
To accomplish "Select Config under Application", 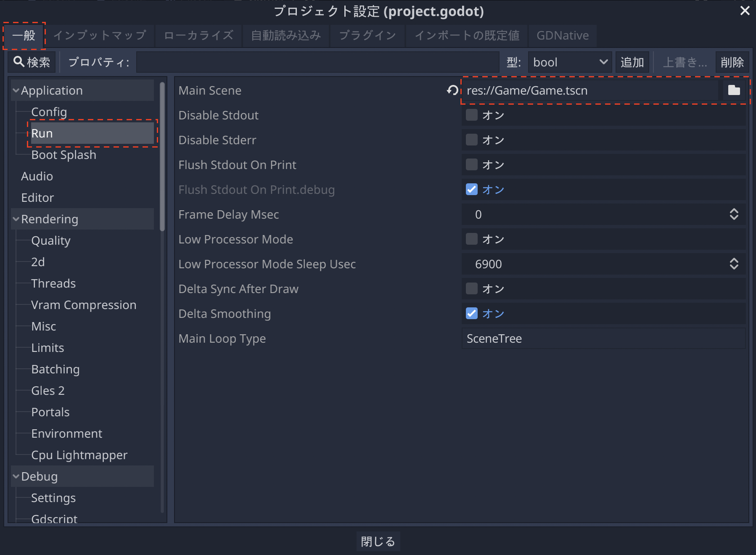I will point(49,112).
